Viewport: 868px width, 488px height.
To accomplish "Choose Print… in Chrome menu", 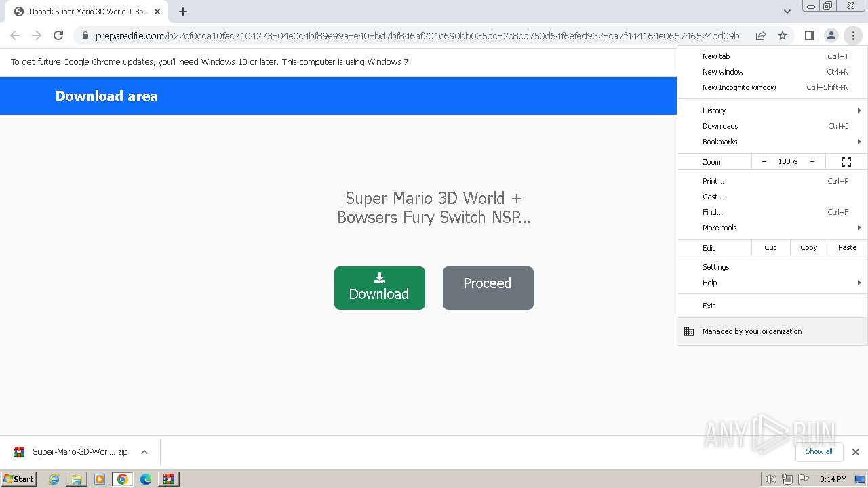I will pyautogui.click(x=772, y=181).
